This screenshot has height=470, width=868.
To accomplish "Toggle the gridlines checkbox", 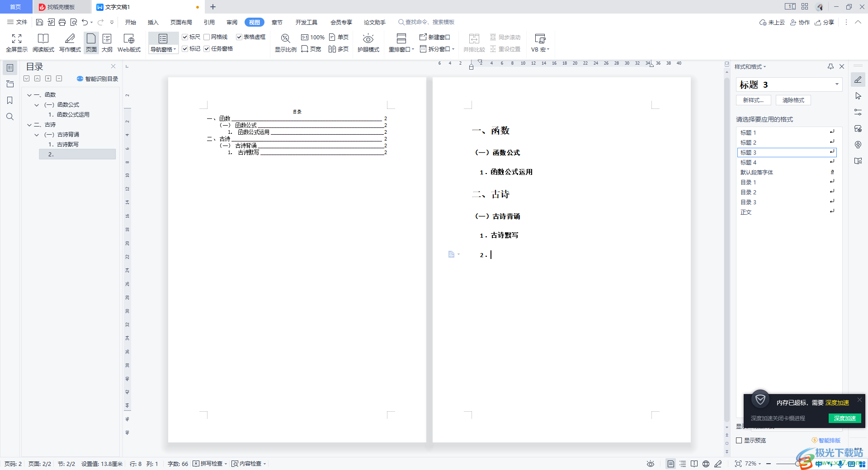I will [207, 37].
